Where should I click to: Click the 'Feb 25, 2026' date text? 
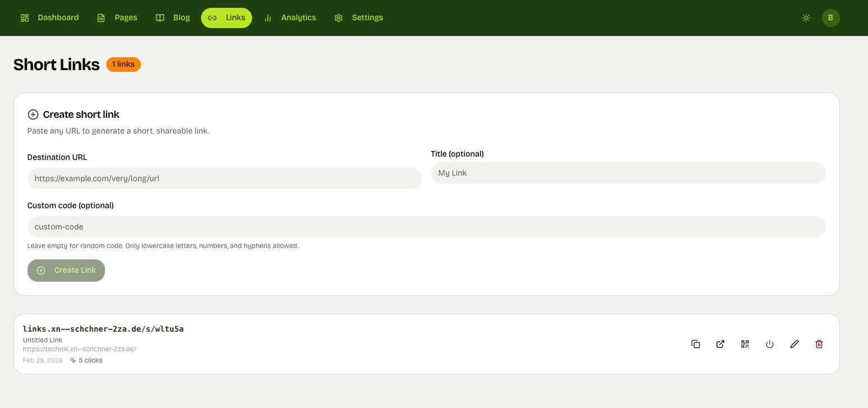coord(43,360)
